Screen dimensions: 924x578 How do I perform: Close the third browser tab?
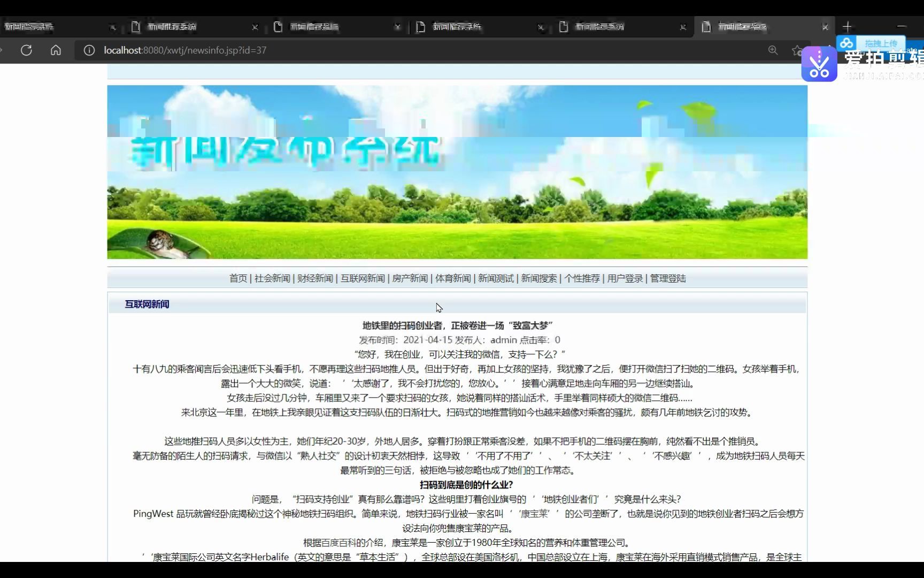point(397,27)
